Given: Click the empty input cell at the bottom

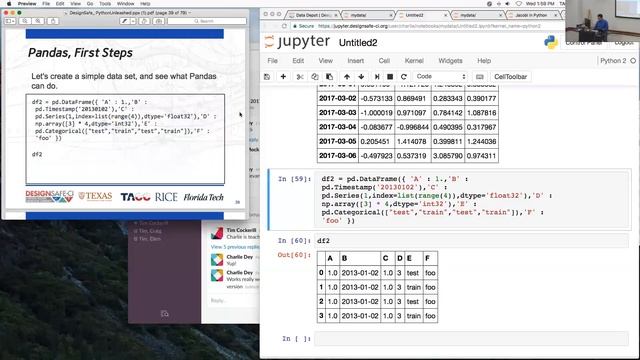Looking at the screenshot, I should tap(471, 338).
